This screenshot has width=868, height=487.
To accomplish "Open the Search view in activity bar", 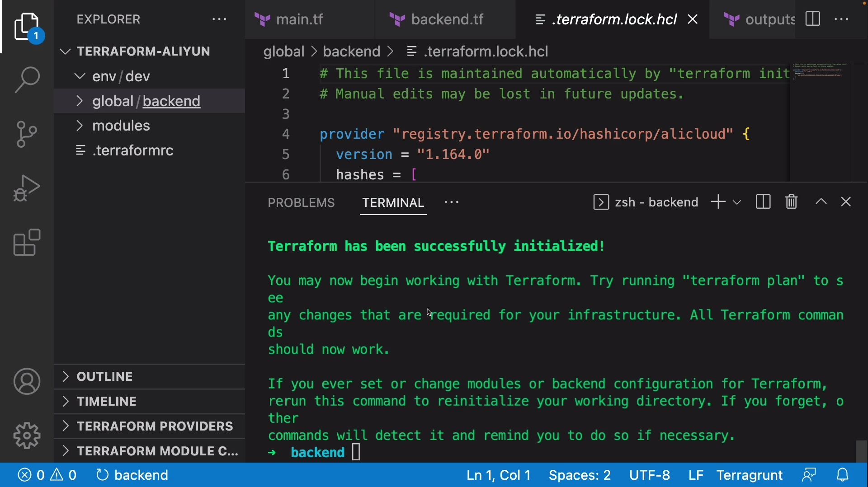I will [x=27, y=80].
